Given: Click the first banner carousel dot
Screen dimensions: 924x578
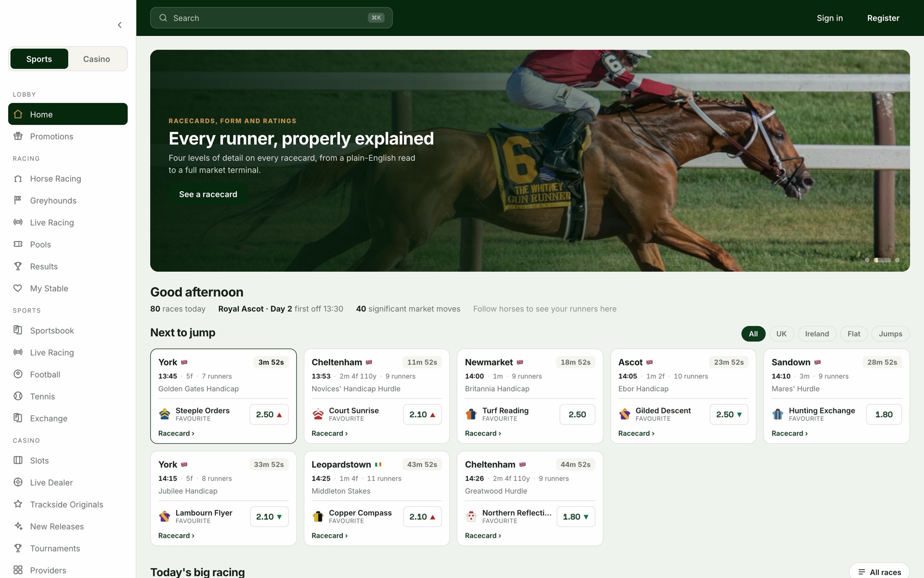Looking at the screenshot, I should [x=867, y=260].
